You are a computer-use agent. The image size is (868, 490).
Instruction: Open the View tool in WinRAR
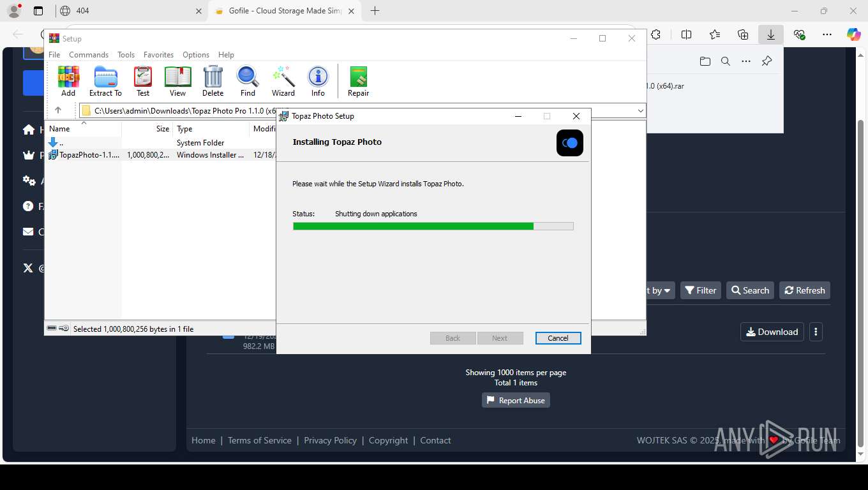[177, 81]
